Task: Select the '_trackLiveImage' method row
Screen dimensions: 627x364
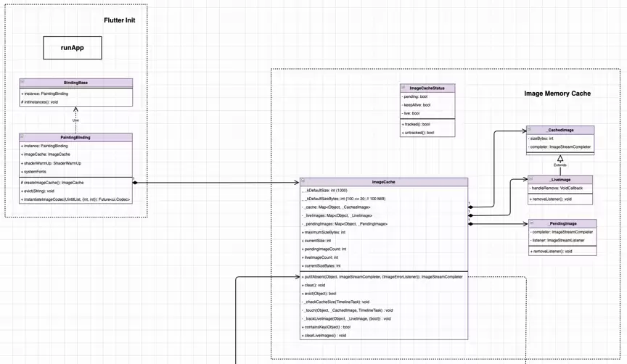Action: point(384,318)
